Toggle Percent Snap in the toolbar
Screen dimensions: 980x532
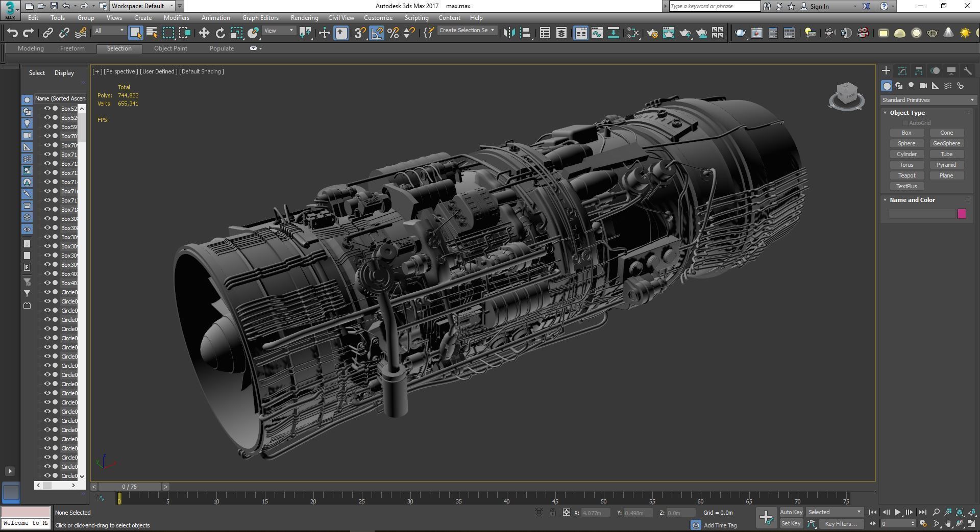click(x=393, y=33)
